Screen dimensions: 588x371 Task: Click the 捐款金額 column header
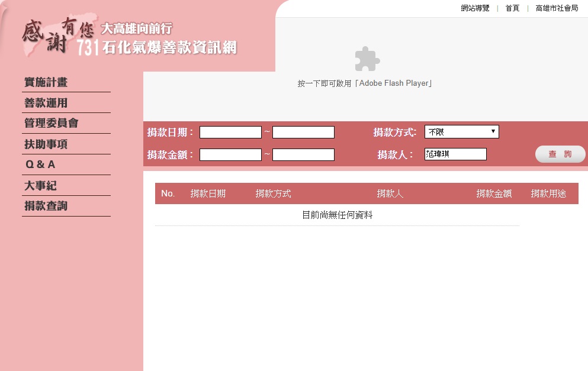(x=494, y=193)
